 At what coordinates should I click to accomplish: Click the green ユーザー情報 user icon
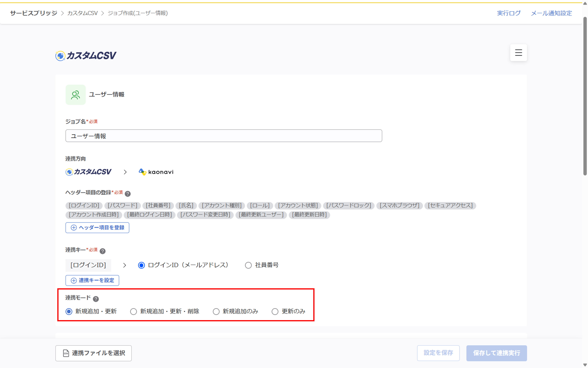coord(76,95)
